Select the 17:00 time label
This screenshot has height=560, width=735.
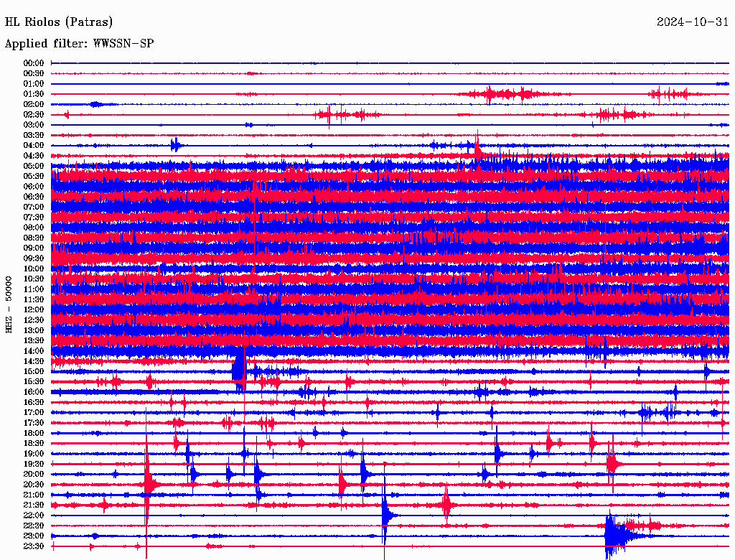[x=34, y=413]
